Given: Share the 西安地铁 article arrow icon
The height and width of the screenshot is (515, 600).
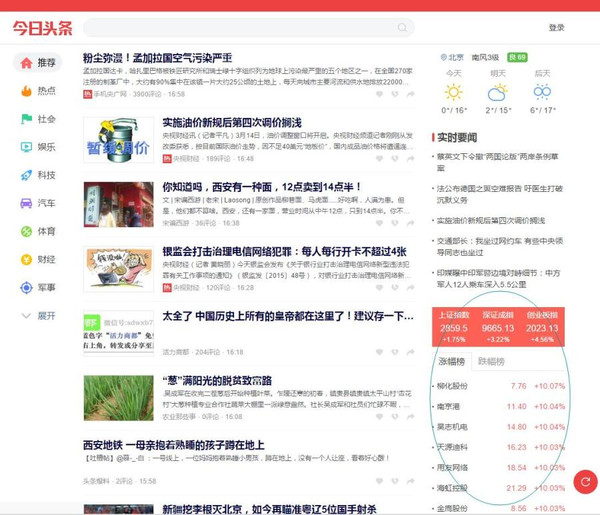Looking at the screenshot, I should tap(410, 481).
